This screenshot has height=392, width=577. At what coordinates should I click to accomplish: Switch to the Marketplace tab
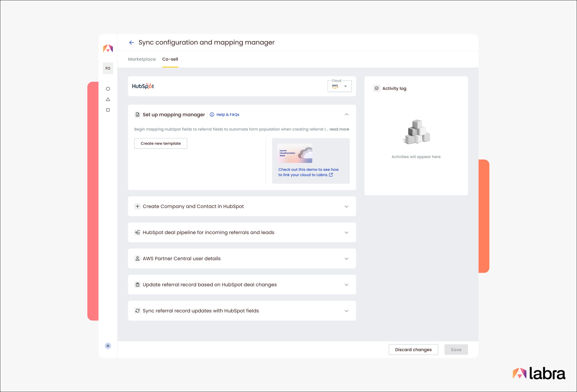tap(142, 59)
